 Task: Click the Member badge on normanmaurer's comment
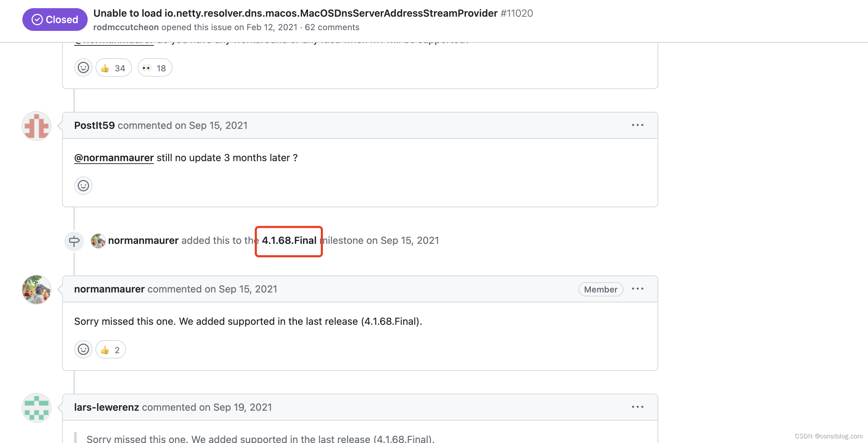click(x=600, y=289)
